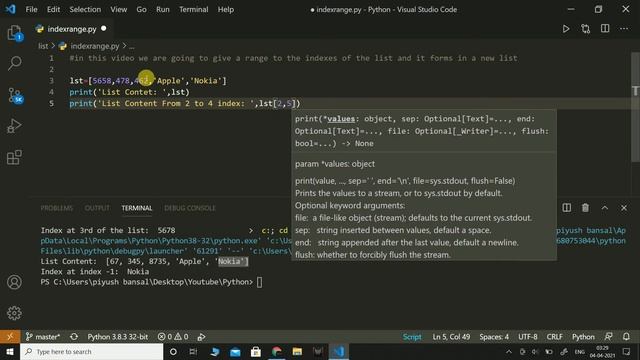Screen dimensions: 640x360
Task: Open the Selection menu
Action: pyautogui.click(x=85, y=9)
